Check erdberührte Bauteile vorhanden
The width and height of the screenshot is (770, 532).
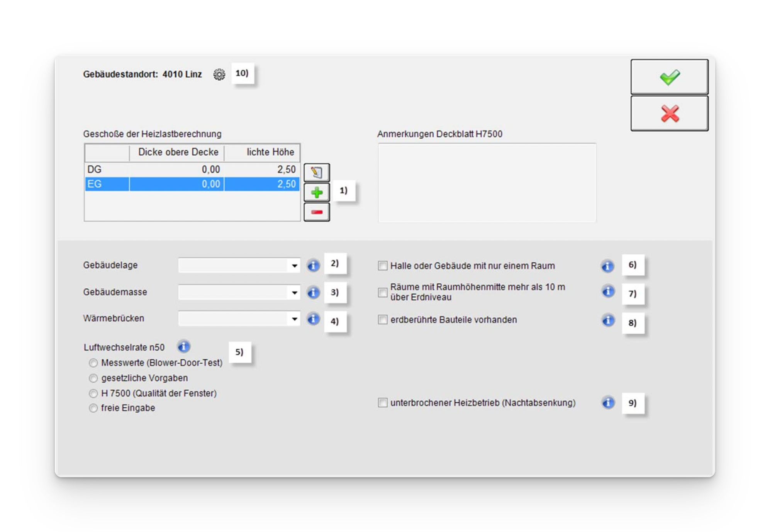(x=382, y=320)
